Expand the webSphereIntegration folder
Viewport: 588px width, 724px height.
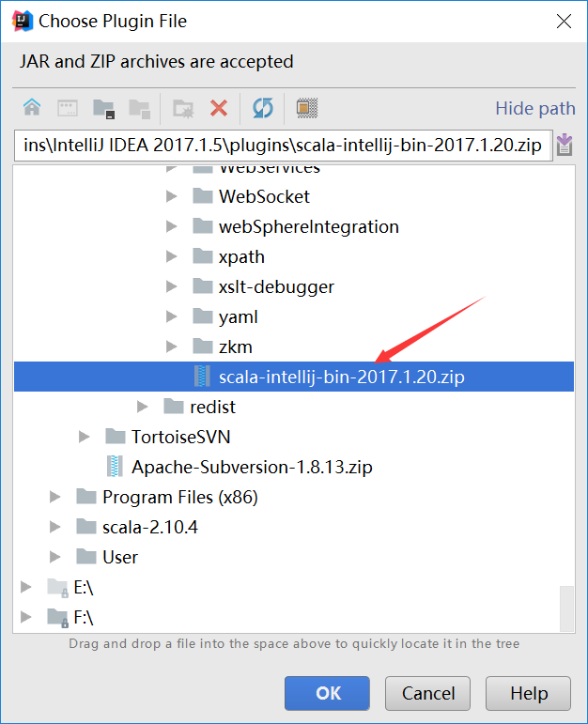172,226
